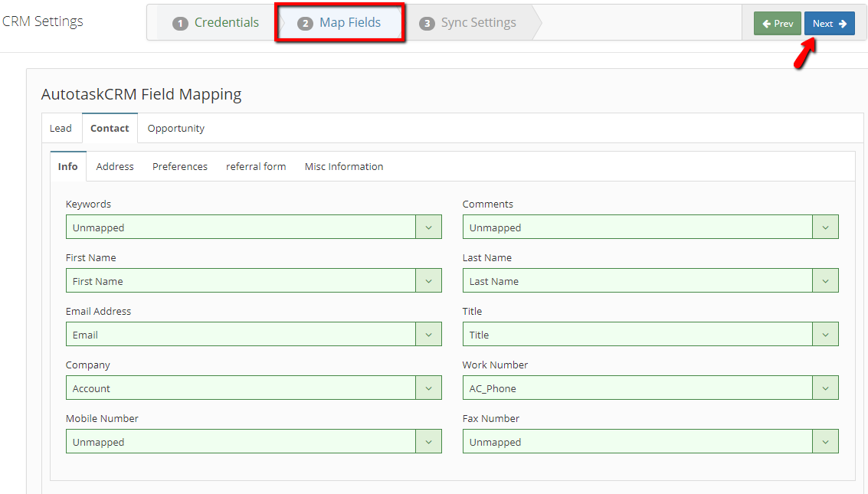Image resolution: width=868 pixels, height=494 pixels.
Task: Click the Prev button
Action: tap(777, 23)
